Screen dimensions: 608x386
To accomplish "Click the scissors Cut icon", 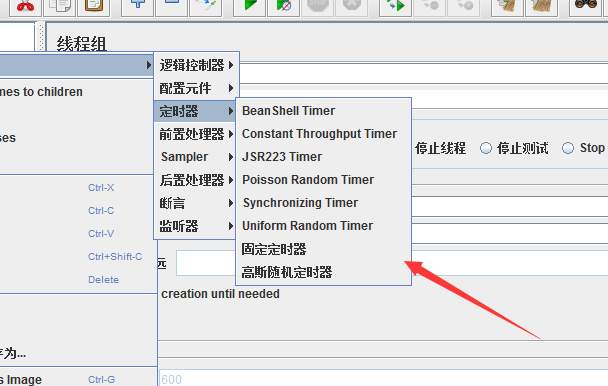I will pos(25,7).
